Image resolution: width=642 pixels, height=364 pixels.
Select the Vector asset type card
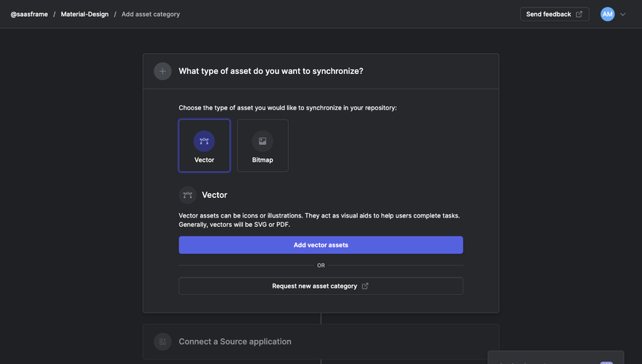click(205, 146)
